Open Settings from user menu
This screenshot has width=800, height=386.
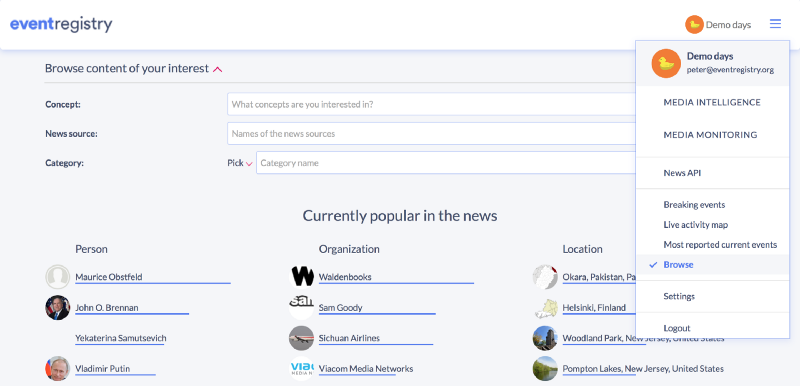click(x=679, y=296)
